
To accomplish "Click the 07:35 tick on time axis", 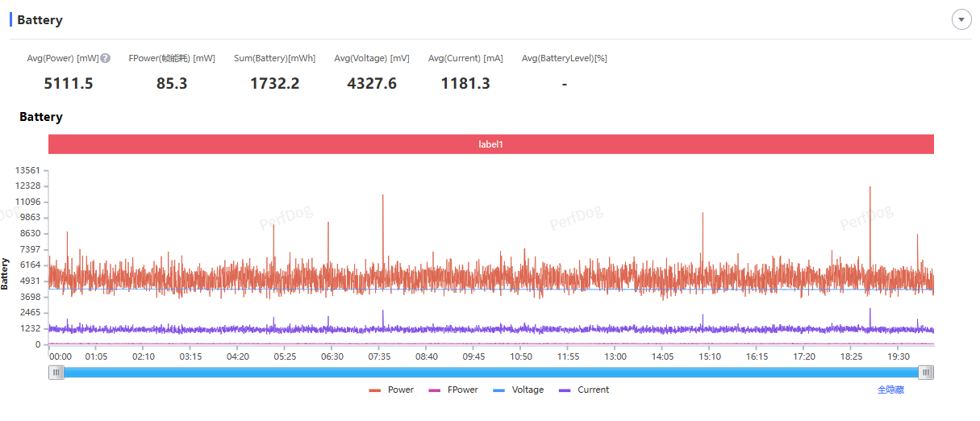I will 379,356.
